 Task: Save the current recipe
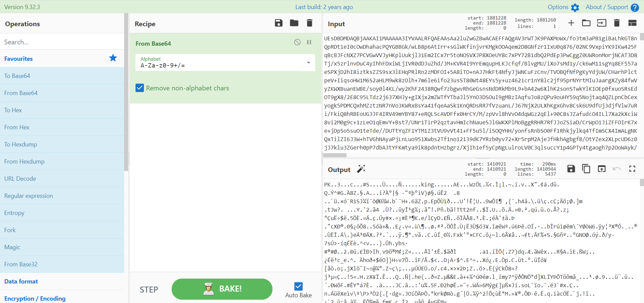[278, 23]
